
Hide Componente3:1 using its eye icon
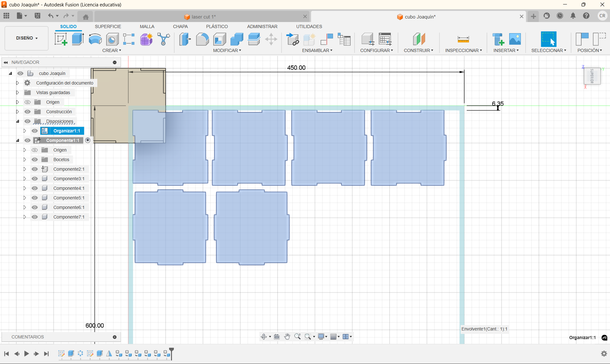point(35,179)
